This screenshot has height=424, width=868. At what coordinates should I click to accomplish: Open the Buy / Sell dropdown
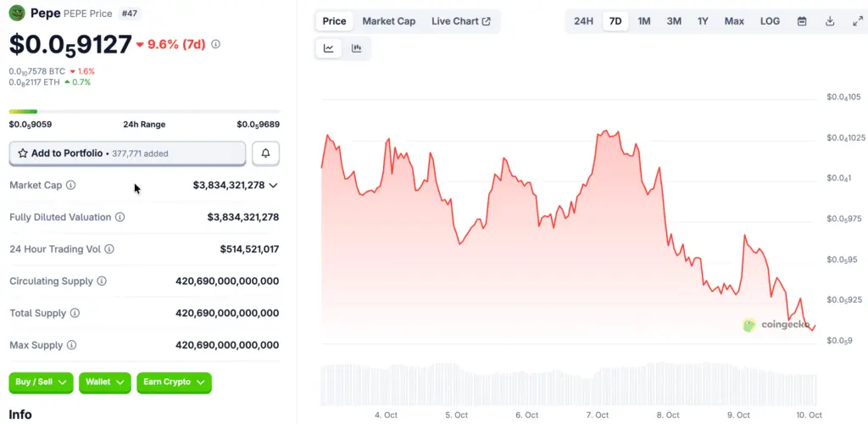(x=41, y=382)
